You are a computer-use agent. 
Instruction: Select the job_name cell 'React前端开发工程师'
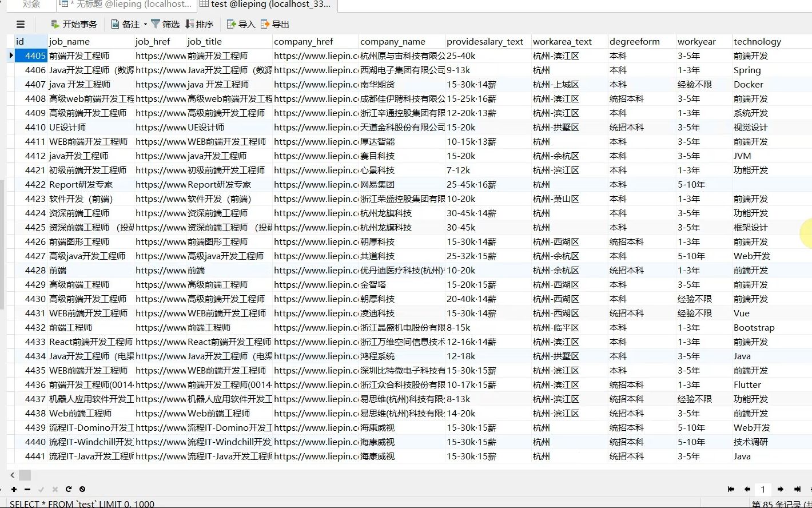[x=91, y=342]
